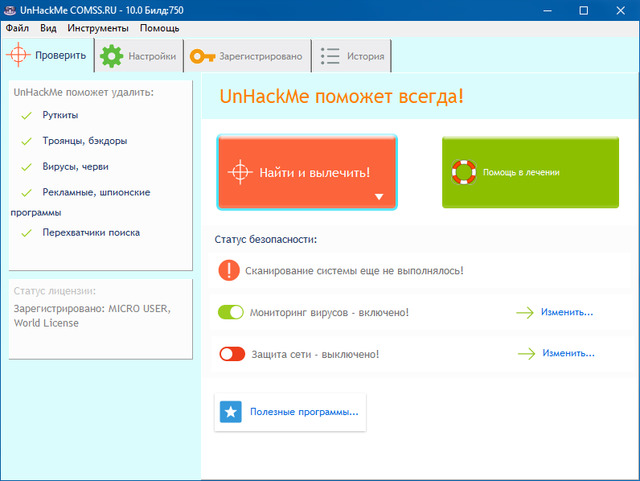Toggle Мониторинг вирусов switch off
Screen dimensions: 640x481
[x=231, y=313]
